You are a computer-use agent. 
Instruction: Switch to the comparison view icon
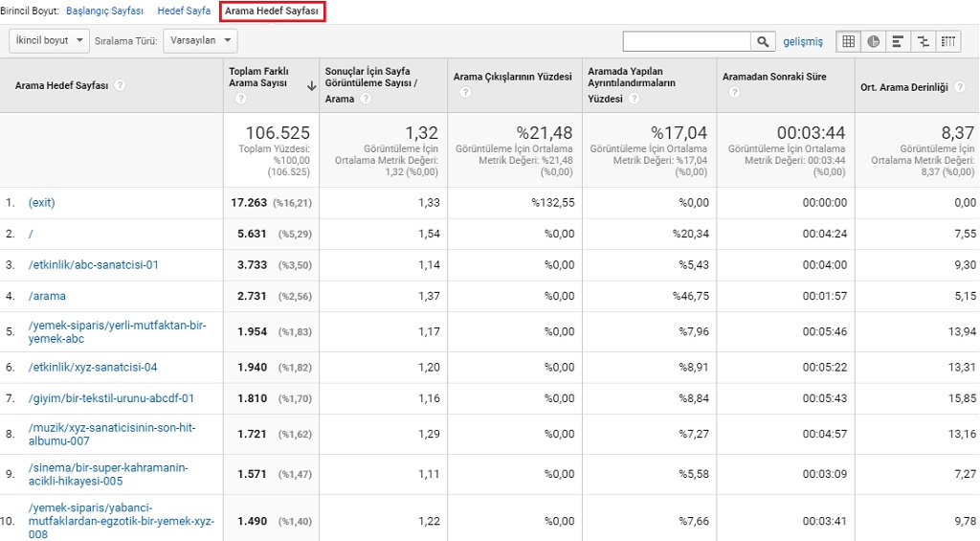pyautogui.click(x=924, y=41)
